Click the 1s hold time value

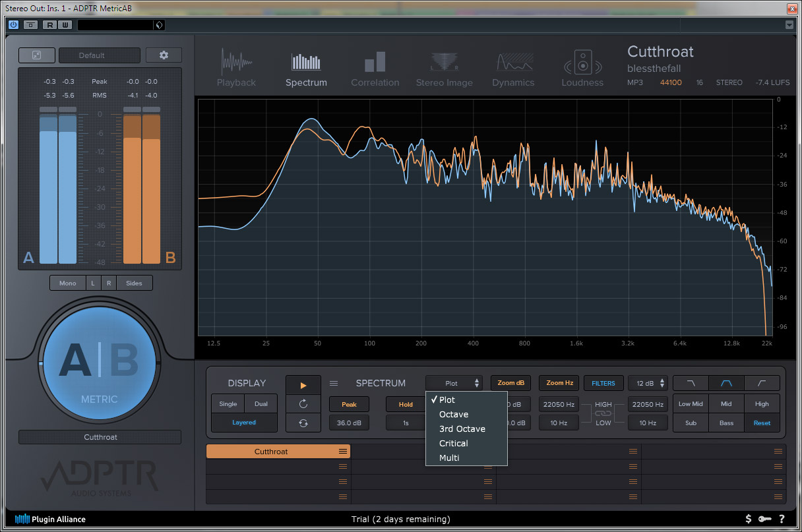point(406,423)
